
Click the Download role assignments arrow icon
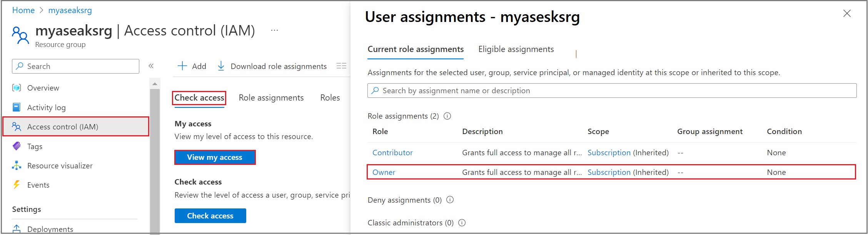[x=221, y=66]
